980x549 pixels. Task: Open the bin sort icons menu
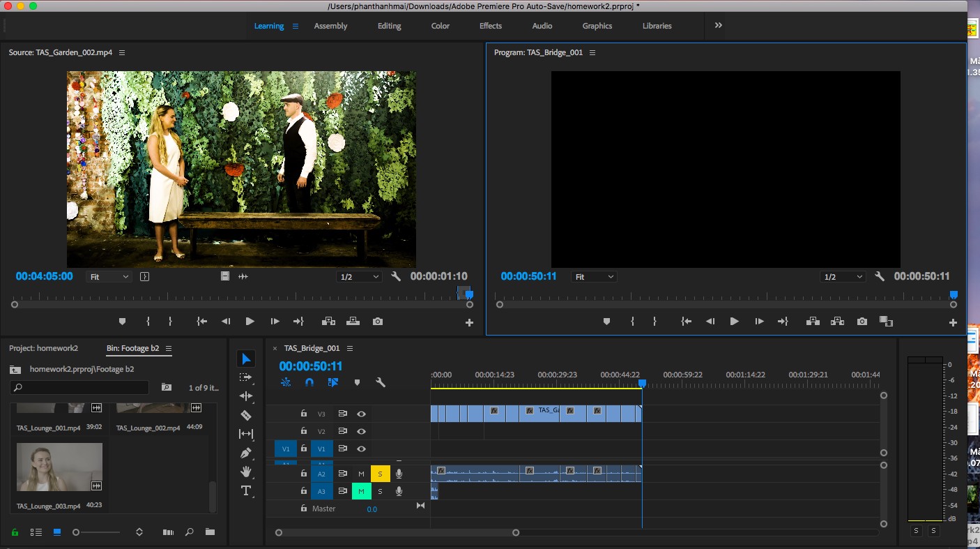[x=139, y=532]
